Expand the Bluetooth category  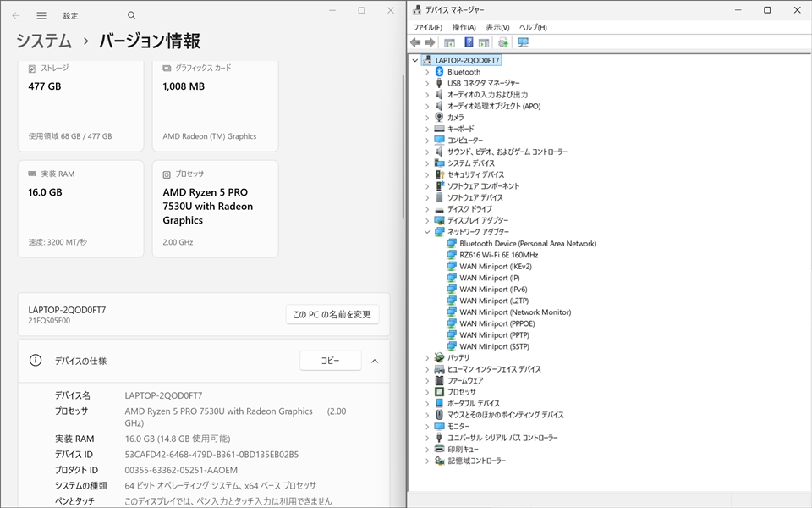pos(427,72)
